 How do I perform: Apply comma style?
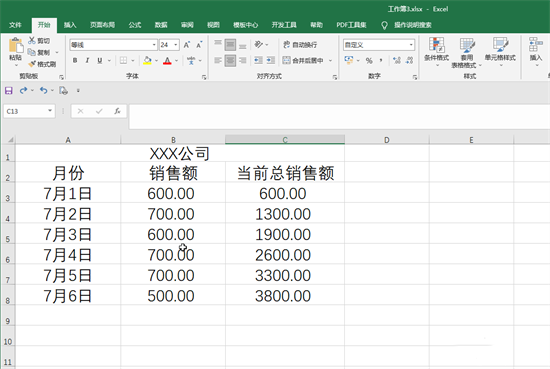(381, 60)
